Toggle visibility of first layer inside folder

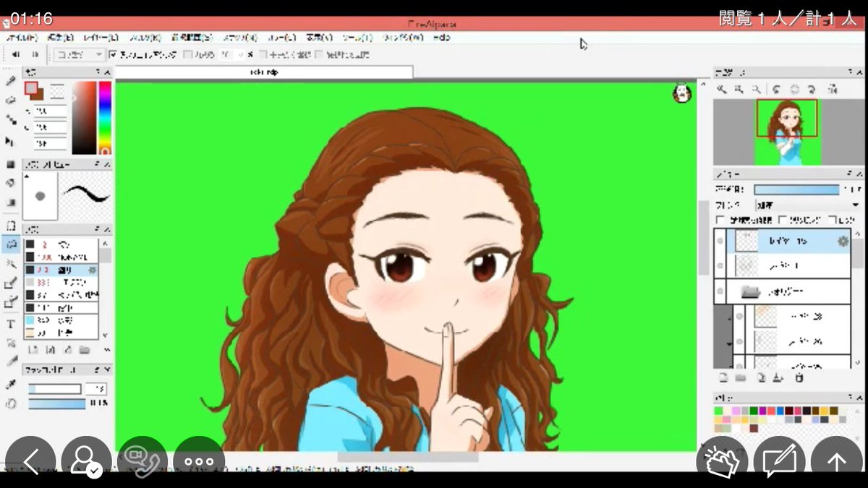tap(739, 317)
